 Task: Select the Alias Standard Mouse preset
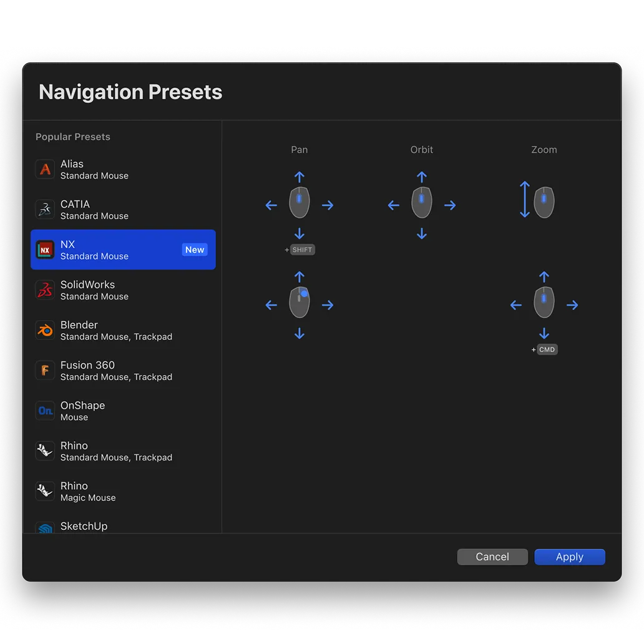[123, 169]
